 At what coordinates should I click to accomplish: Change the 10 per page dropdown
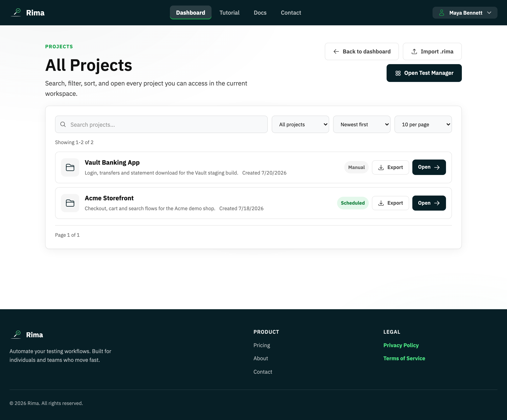point(423,124)
